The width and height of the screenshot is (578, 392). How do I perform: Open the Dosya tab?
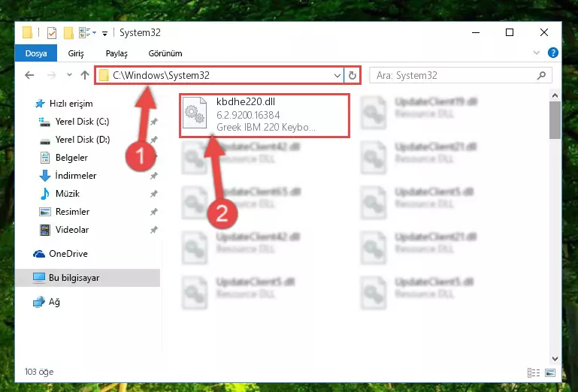pos(36,53)
